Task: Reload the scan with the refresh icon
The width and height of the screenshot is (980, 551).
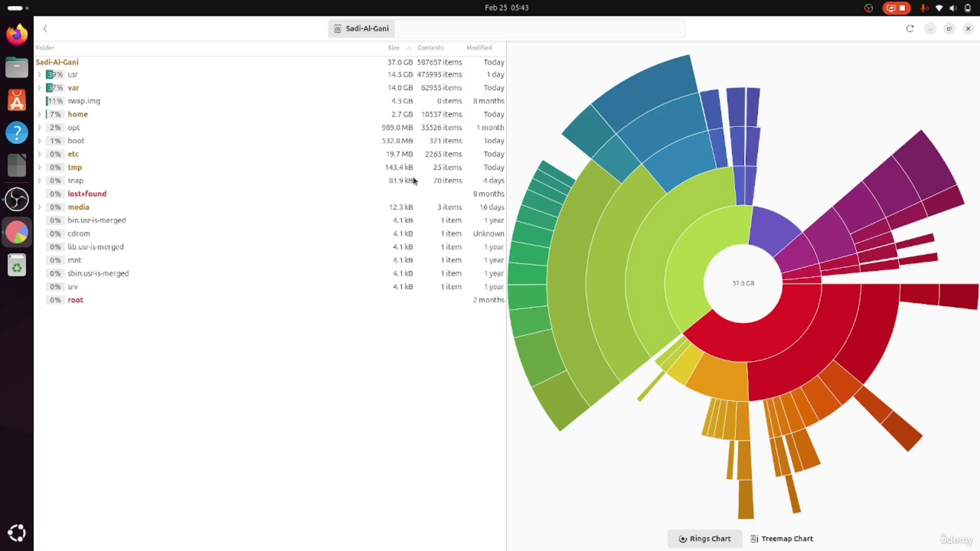Action: pyautogui.click(x=910, y=29)
